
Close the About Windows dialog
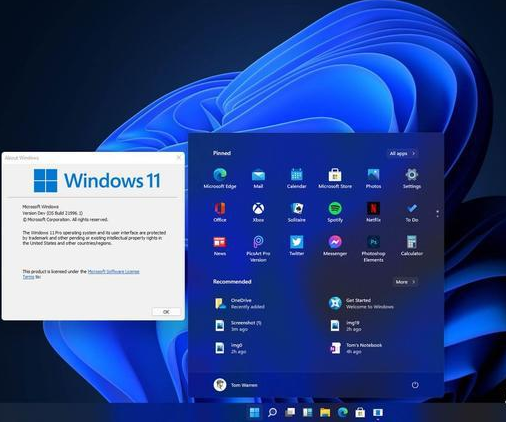click(179, 157)
